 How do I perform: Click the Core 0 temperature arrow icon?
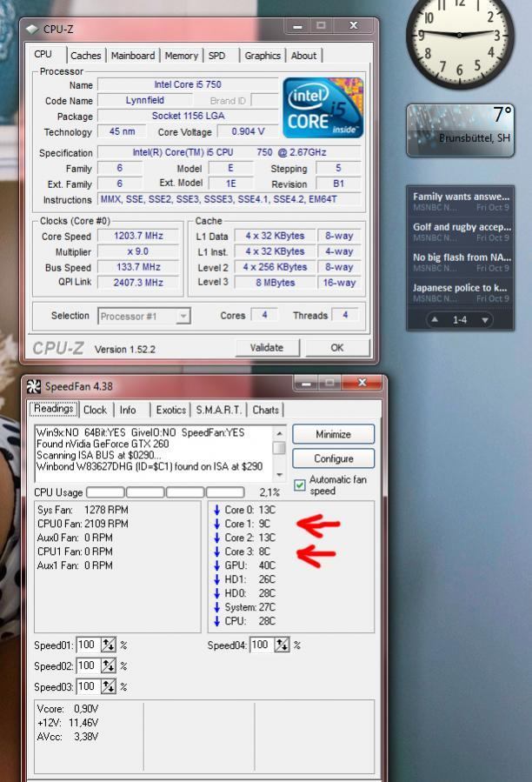[217, 510]
